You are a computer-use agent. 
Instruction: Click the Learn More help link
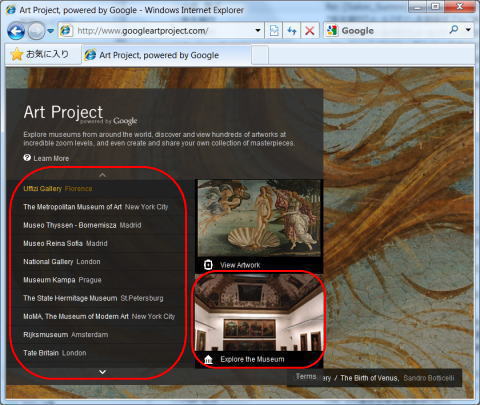tap(51, 158)
